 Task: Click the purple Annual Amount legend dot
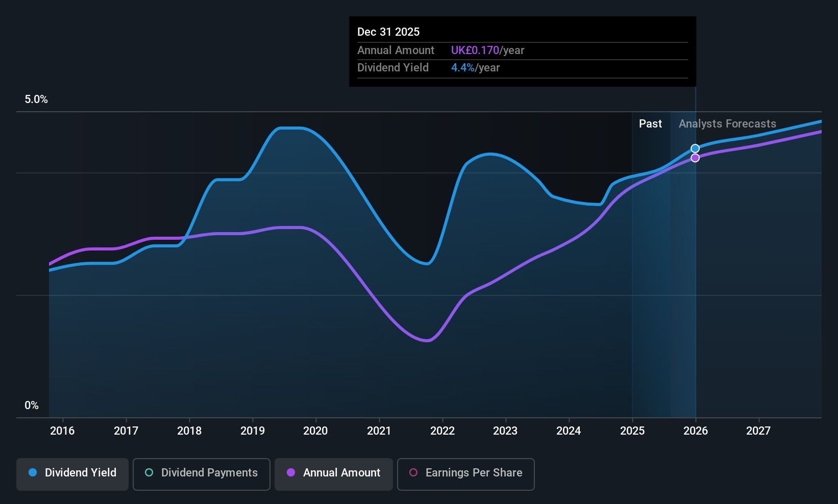pos(291,472)
